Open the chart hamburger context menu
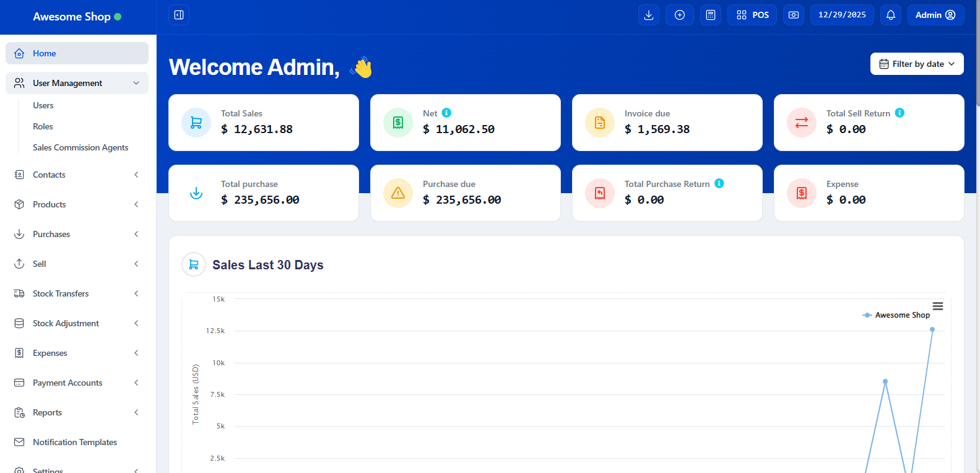 pos(937,306)
